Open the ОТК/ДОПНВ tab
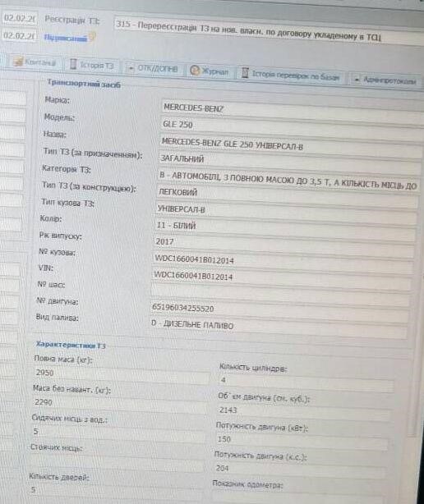The width and height of the screenshot is (424, 504). point(153,68)
